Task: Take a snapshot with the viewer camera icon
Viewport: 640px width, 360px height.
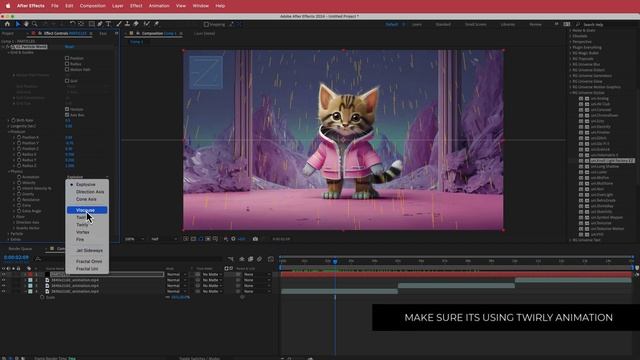Action: pyautogui.click(x=255, y=239)
